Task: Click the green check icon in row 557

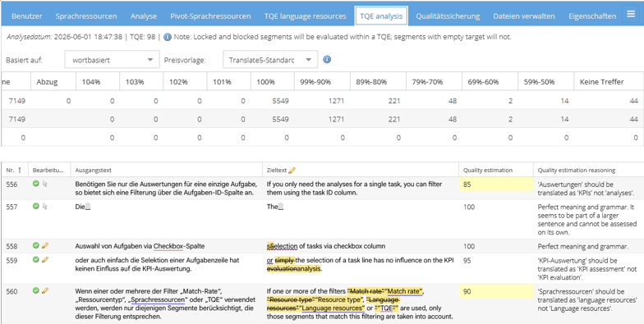Action: 36,206
